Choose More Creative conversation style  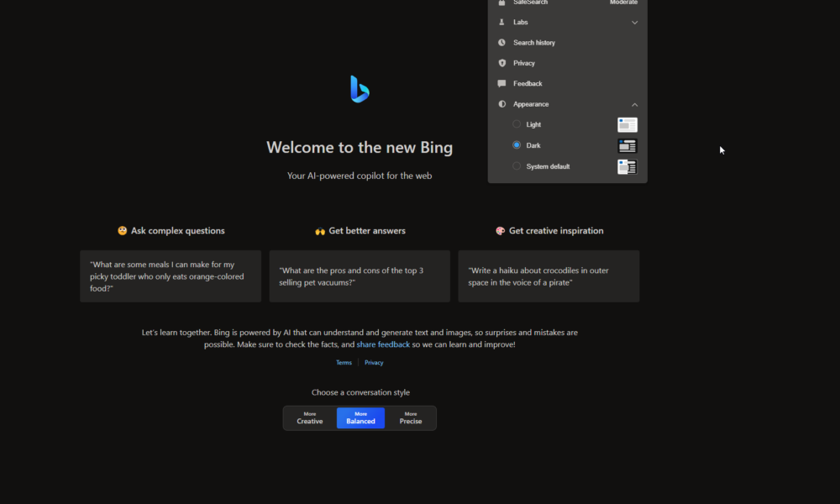click(310, 417)
